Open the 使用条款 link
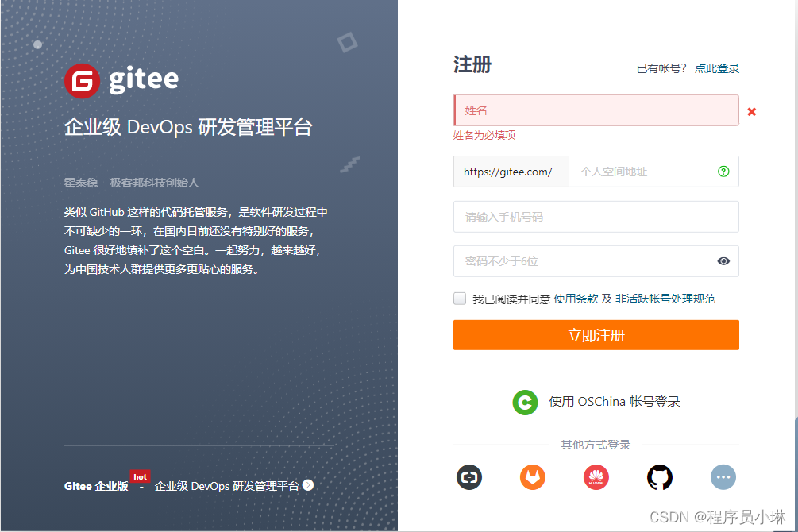 (576, 299)
